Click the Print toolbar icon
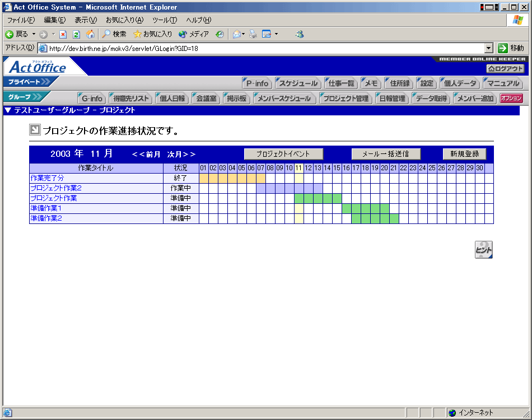Viewport: 532px width, 420px height. coord(253,34)
